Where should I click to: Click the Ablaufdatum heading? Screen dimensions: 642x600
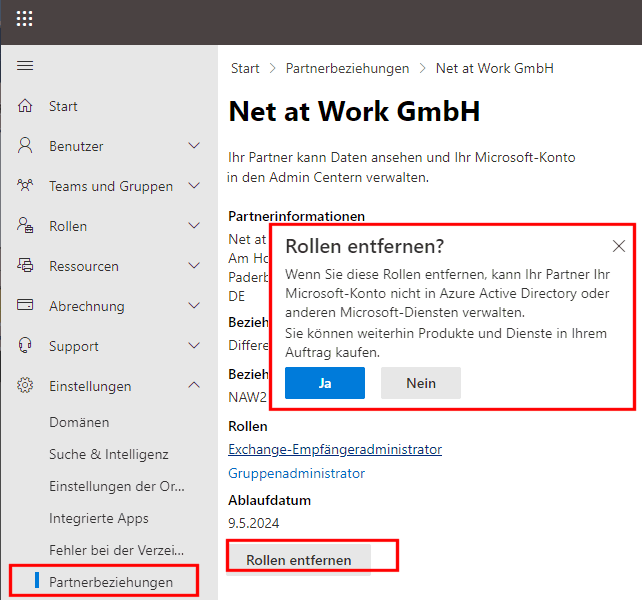pyautogui.click(x=269, y=500)
